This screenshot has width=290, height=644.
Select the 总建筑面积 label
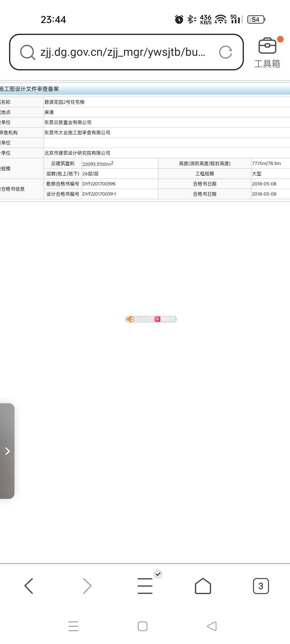63,163
